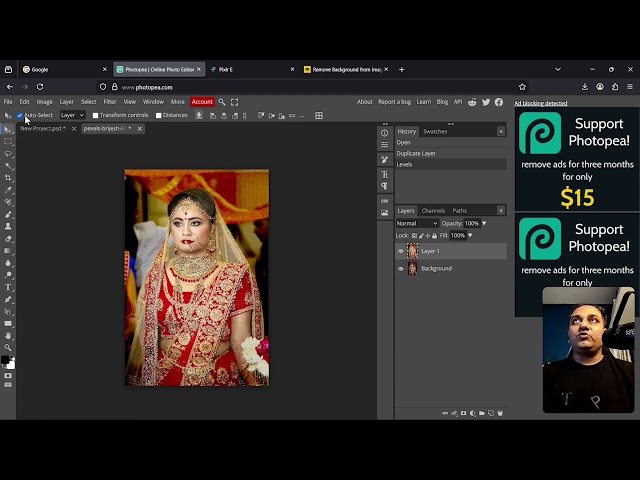Select the Gradient tool
The image size is (640, 480).
[x=8, y=251]
